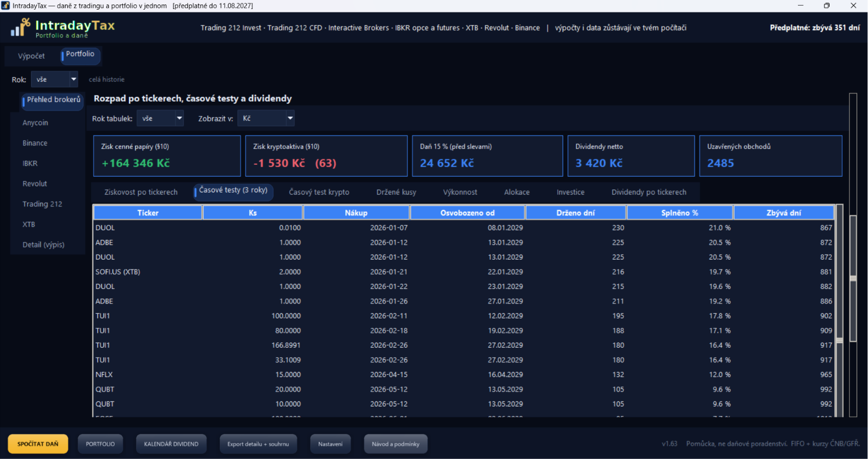Screen dimensions: 868x459
Task: Open Dividendy po tickerech tab
Action: [649, 192]
